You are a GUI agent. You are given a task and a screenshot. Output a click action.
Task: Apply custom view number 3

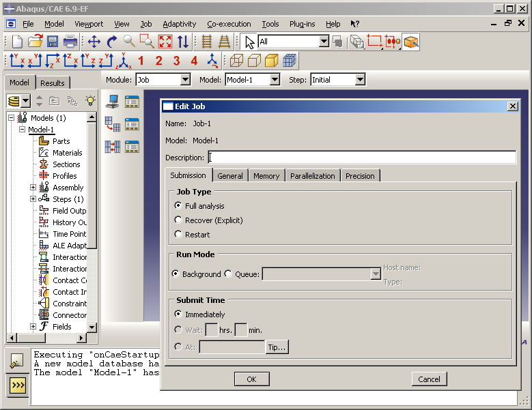(176, 61)
